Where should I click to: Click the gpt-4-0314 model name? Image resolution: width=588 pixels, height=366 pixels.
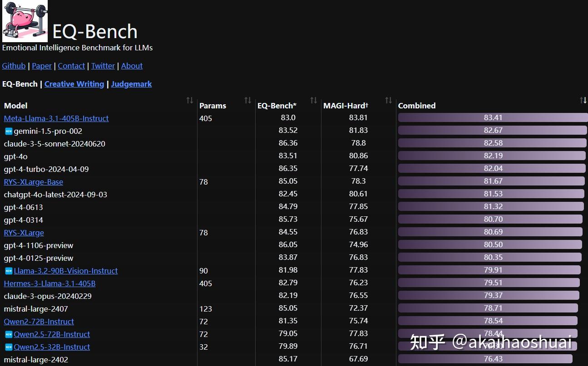24,220
